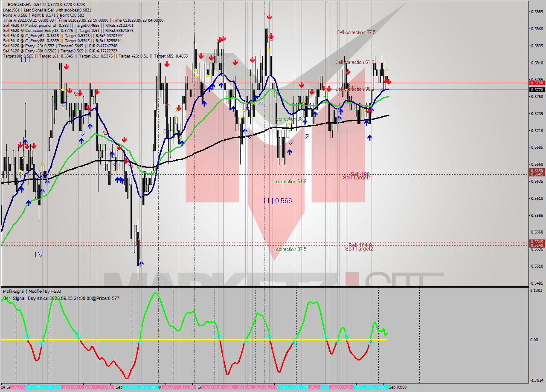Click the 'Sell 161.8' level label
The width and height of the screenshot is (546, 392).
(360, 245)
